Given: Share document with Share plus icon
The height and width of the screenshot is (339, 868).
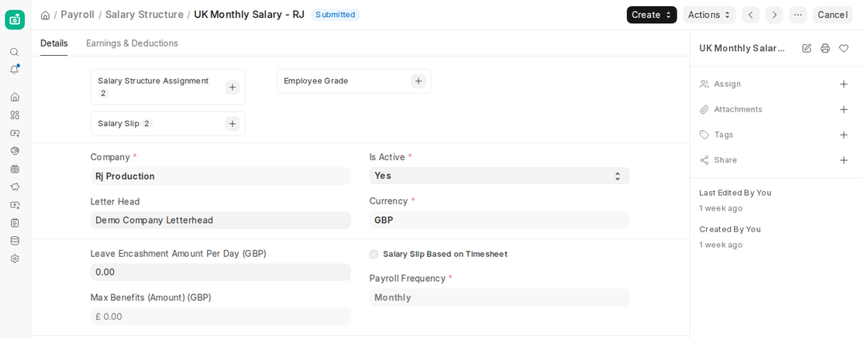Looking at the screenshot, I should point(844,160).
